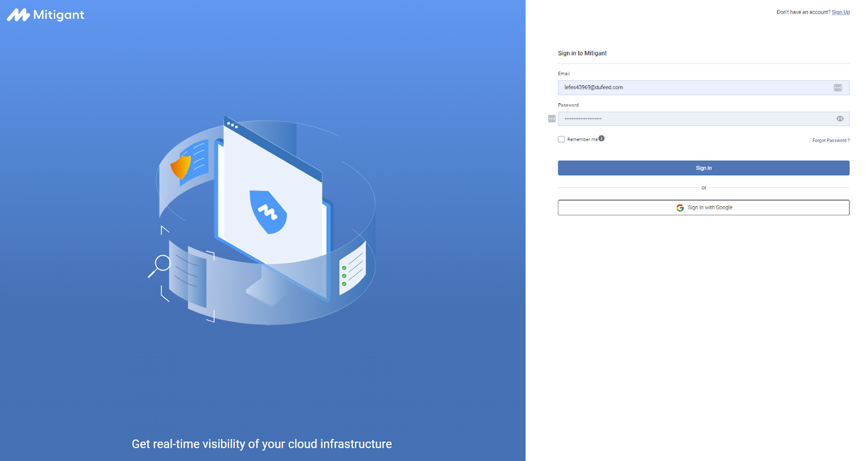Open the Sign Up link
This screenshot has width=868, height=461.
point(840,12)
